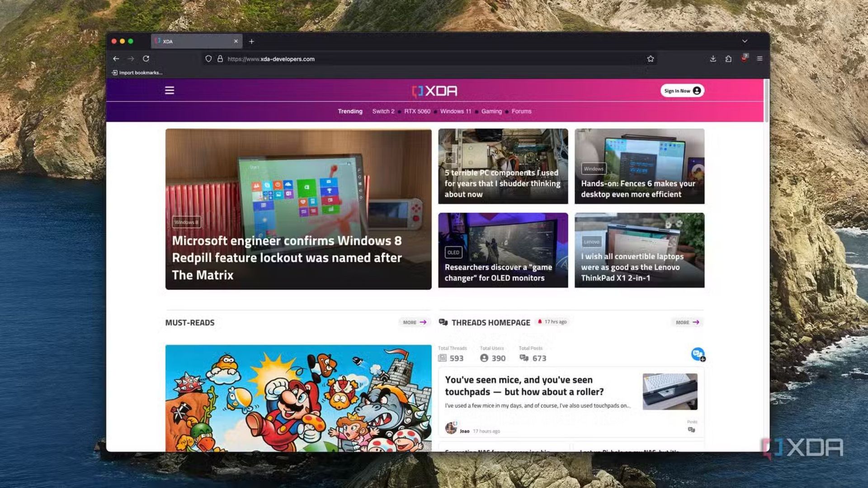Open tracking protection shield icon
This screenshot has height=488, width=868.
tap(208, 59)
